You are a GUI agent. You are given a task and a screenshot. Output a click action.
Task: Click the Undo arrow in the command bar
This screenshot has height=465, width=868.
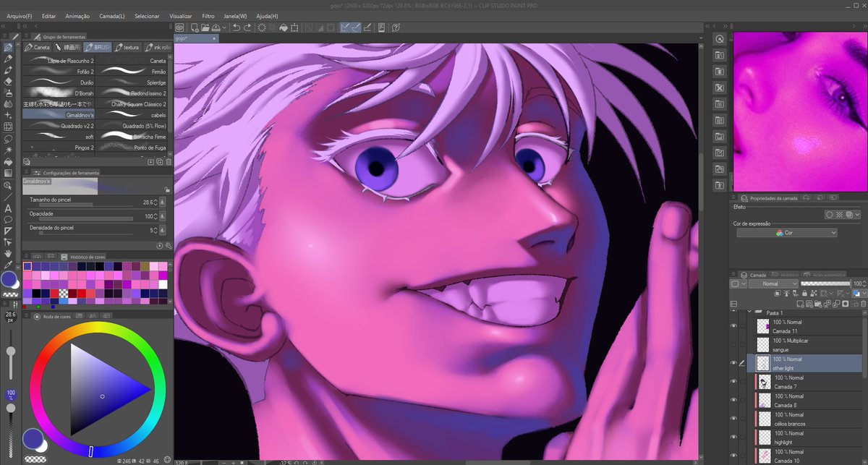pyautogui.click(x=237, y=27)
